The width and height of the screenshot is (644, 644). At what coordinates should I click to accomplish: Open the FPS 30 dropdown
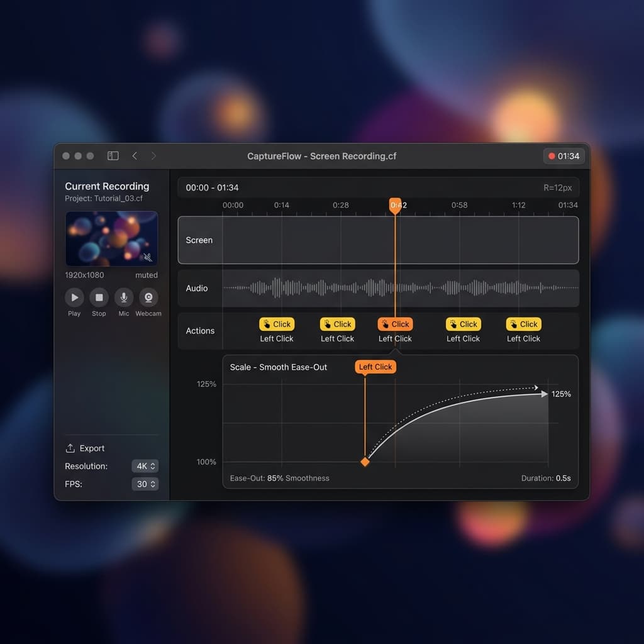click(145, 484)
